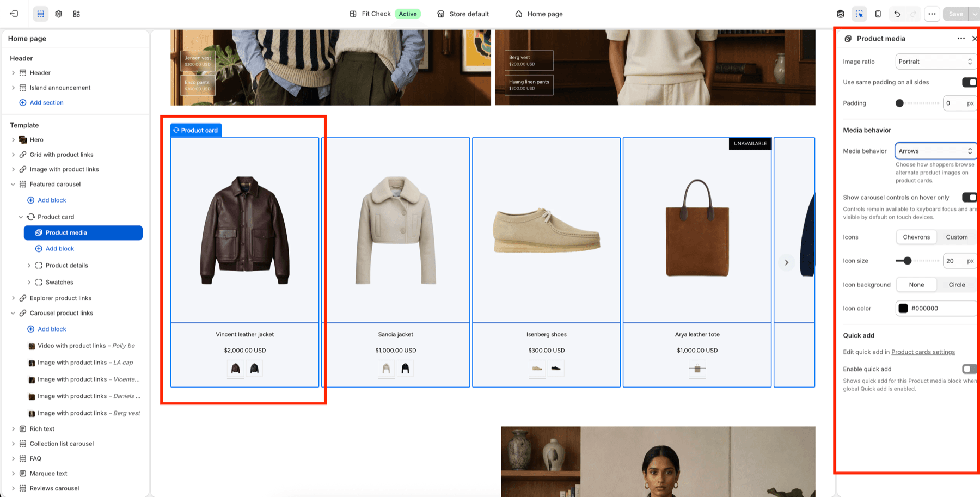Screen dimensions: 980x497
Task: Click the Arya leather tote swatch
Action: 697,369
